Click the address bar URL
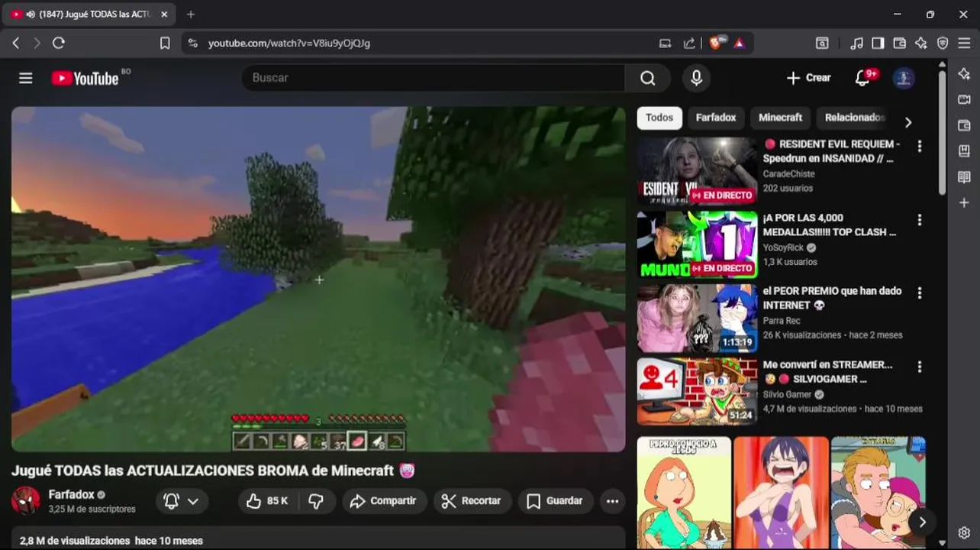The height and width of the screenshot is (550, 980). pyautogui.click(x=289, y=44)
